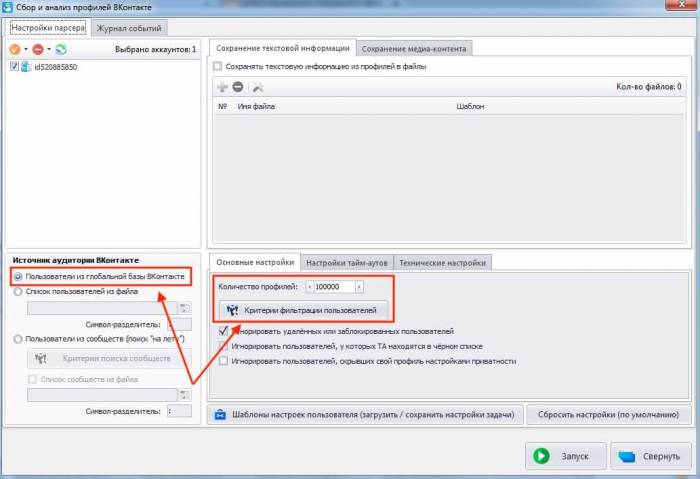Image resolution: width=700 pixels, height=479 pixels.
Task: Uncheck the id520885850 account checkbox
Action: [x=13, y=67]
